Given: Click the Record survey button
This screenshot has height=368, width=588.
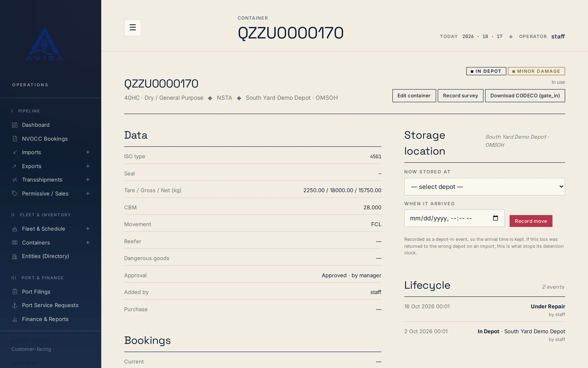Looking at the screenshot, I should coord(460,96).
